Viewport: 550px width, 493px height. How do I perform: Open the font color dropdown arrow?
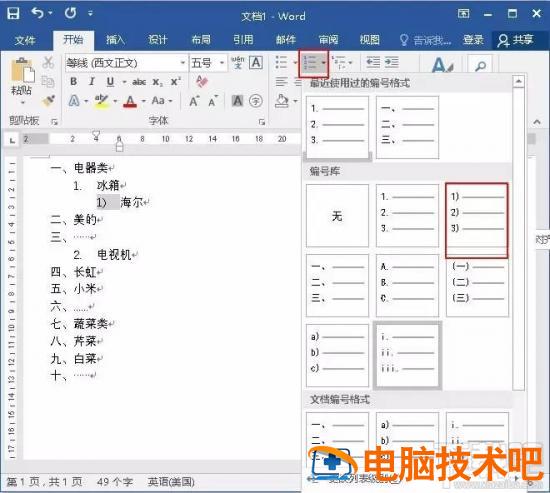point(143,101)
